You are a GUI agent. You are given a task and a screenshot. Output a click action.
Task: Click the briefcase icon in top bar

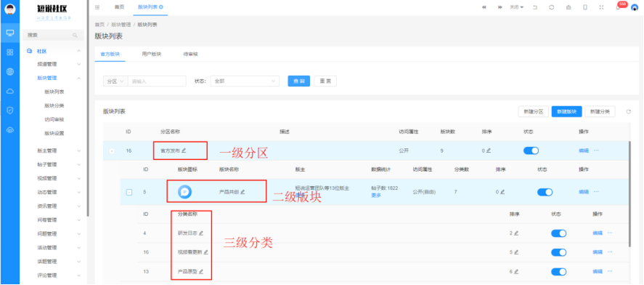(568, 7)
